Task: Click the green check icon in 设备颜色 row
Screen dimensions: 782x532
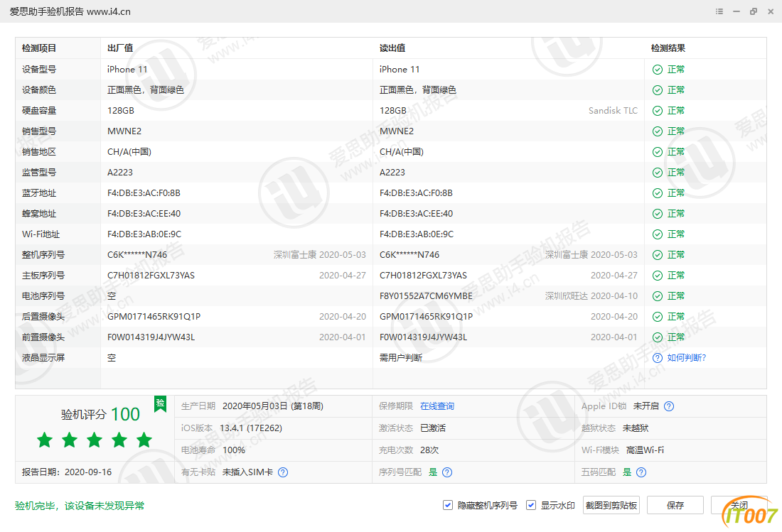Action: (658, 90)
